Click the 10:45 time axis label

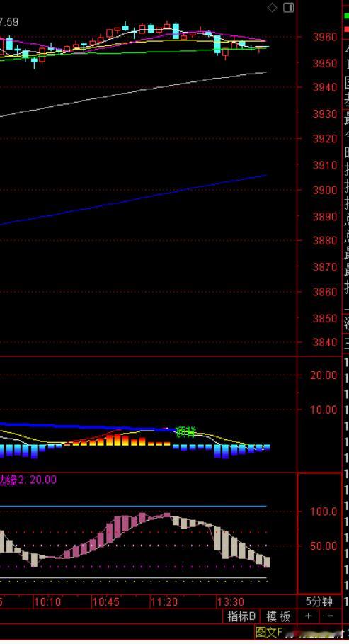[x=105, y=602]
